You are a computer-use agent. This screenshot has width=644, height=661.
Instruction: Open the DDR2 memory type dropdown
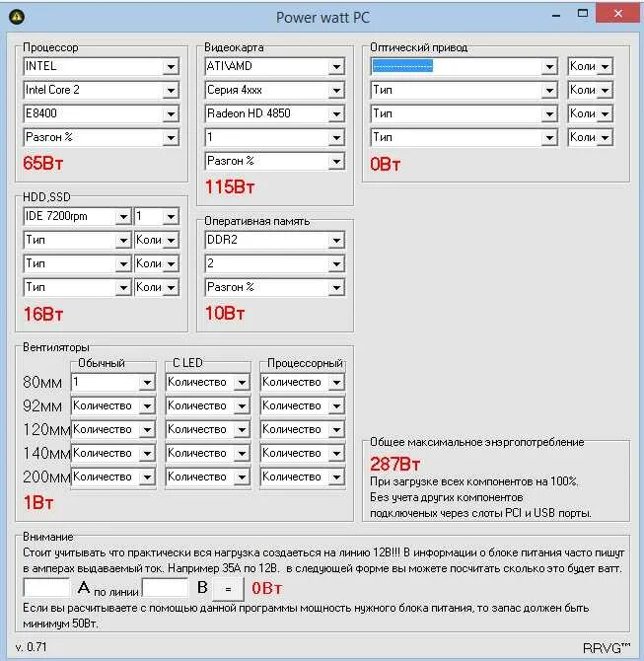[275, 241]
